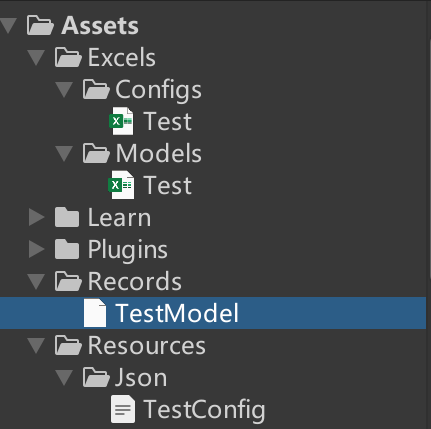Click the blank file icon beside TestModel
Screen dimensions: 431x429
tap(95, 313)
